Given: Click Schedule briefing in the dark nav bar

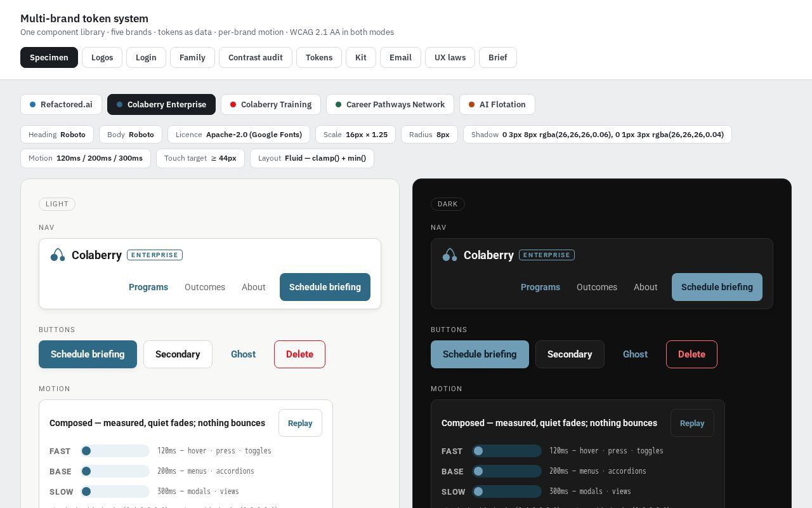Looking at the screenshot, I should click(x=717, y=287).
